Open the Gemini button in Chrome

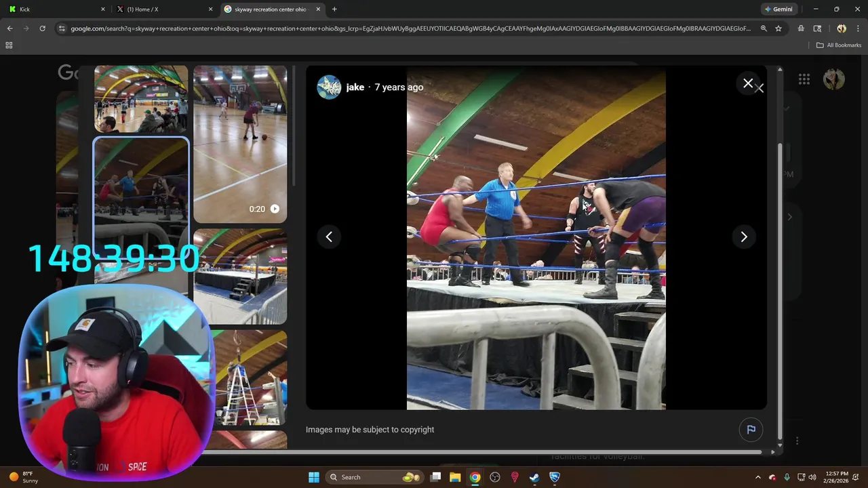[778, 9]
